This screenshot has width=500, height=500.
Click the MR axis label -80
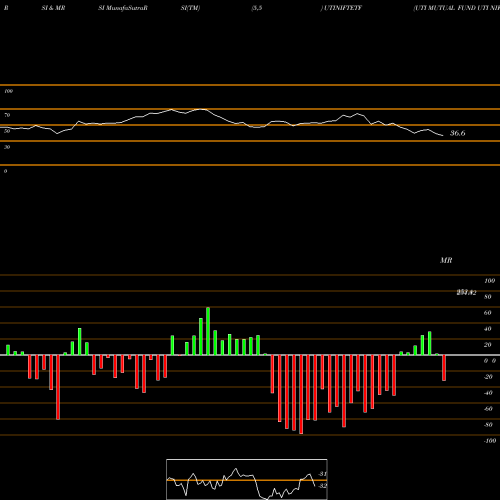tap(488, 425)
